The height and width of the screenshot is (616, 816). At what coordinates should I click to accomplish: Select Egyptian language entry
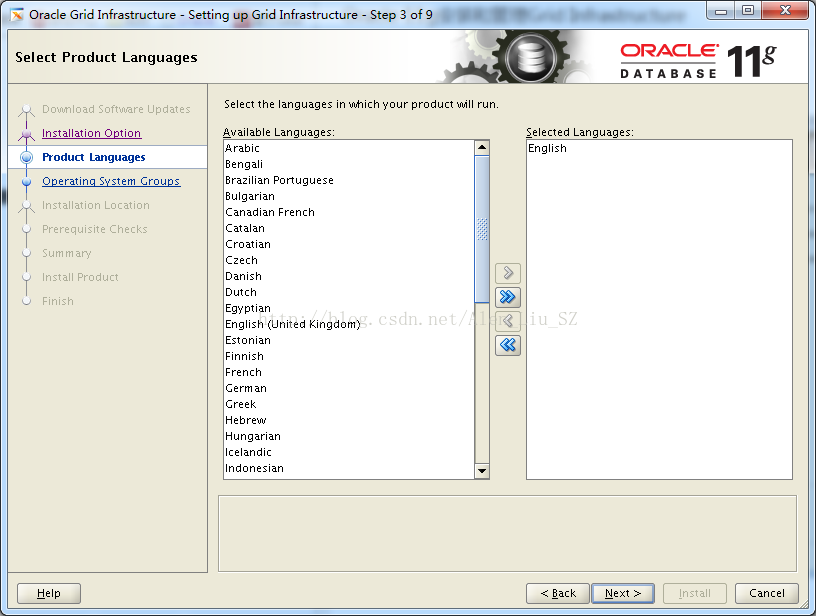click(x=349, y=308)
